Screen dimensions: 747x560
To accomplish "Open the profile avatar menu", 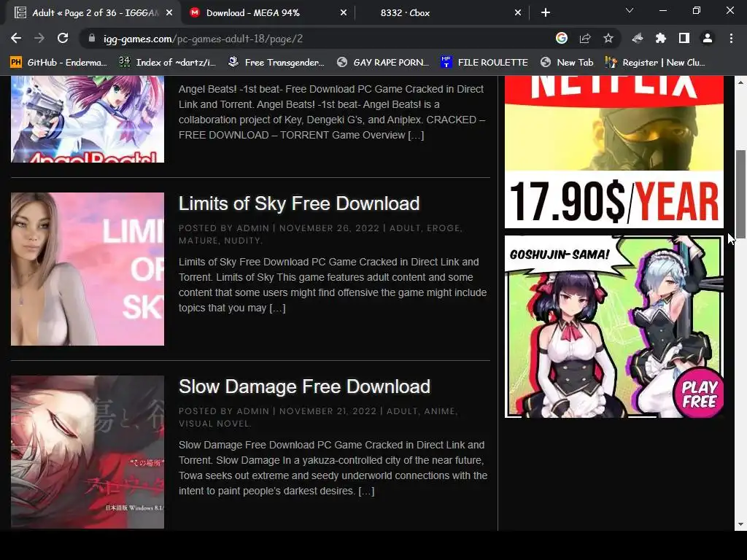I will (x=708, y=39).
